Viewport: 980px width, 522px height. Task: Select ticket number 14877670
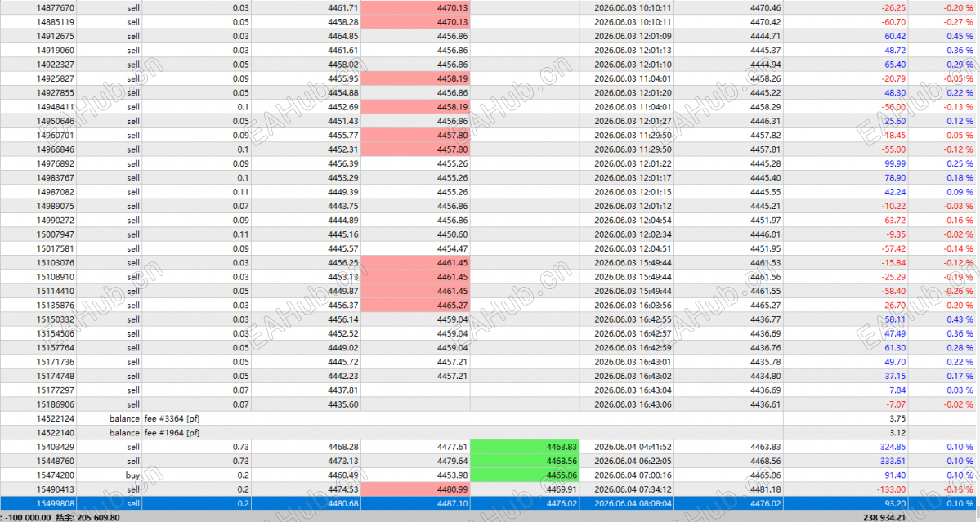click(x=55, y=8)
